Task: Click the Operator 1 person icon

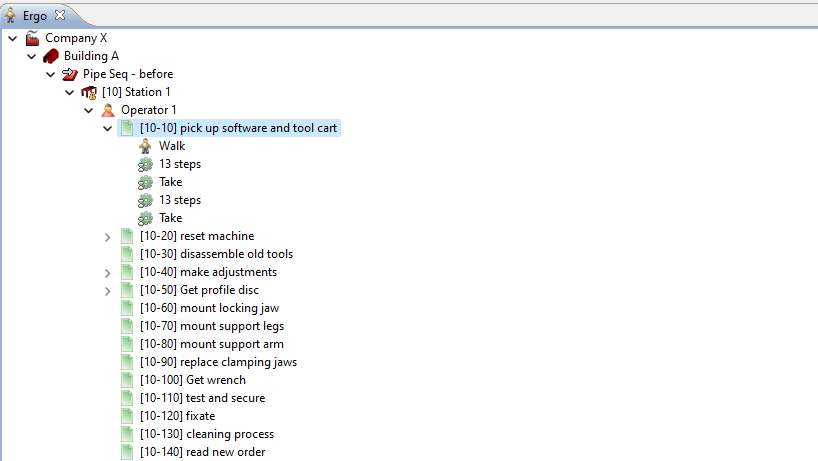Action: coord(108,110)
